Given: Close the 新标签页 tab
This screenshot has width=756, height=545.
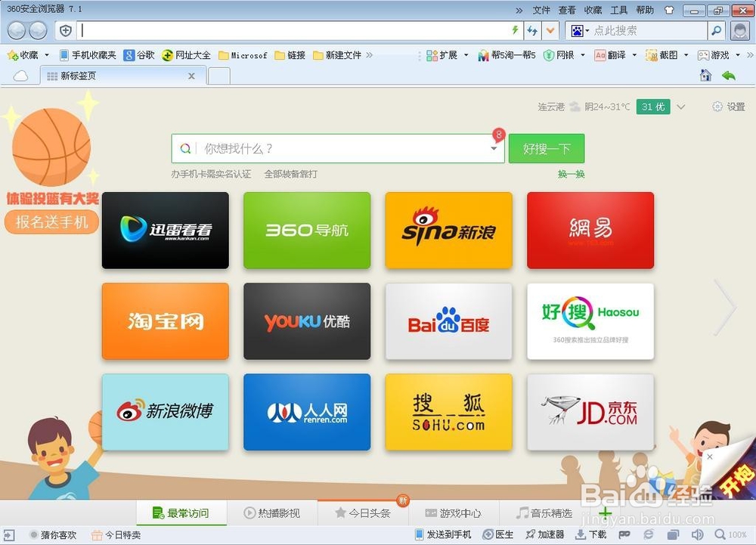Looking at the screenshot, I should (x=191, y=76).
